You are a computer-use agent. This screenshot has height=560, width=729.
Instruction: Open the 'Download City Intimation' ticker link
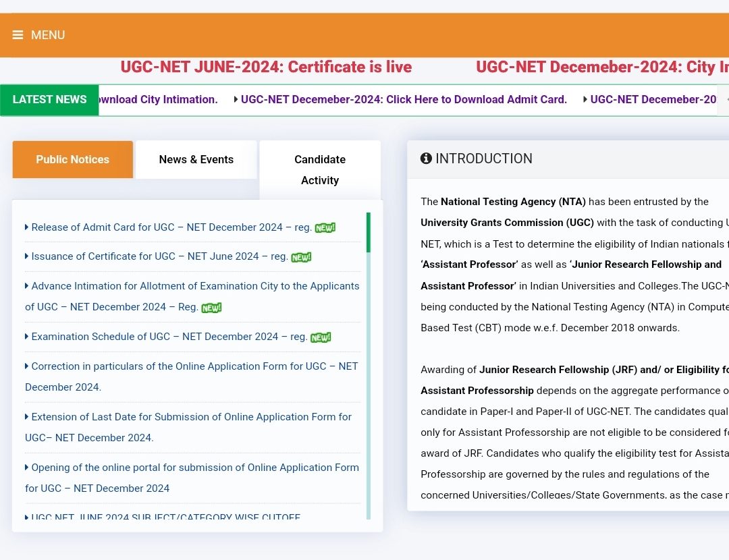point(158,99)
